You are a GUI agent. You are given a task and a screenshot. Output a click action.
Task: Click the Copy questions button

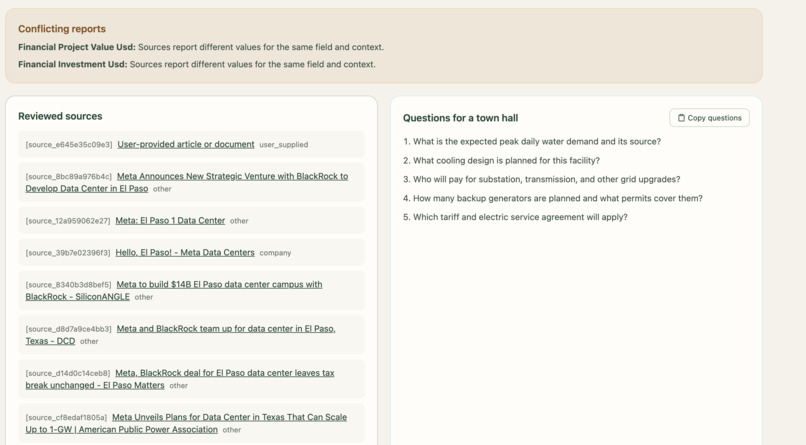(x=709, y=118)
